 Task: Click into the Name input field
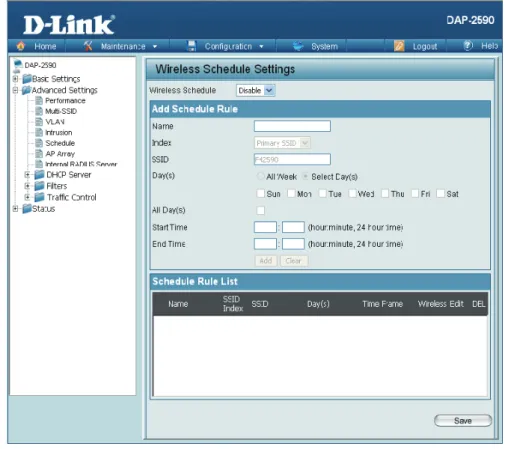pyautogui.click(x=292, y=126)
